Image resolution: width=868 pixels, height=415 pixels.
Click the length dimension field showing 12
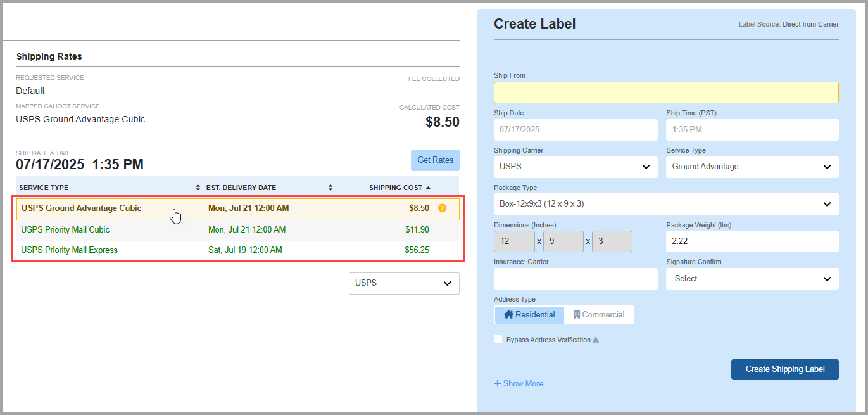tap(514, 241)
